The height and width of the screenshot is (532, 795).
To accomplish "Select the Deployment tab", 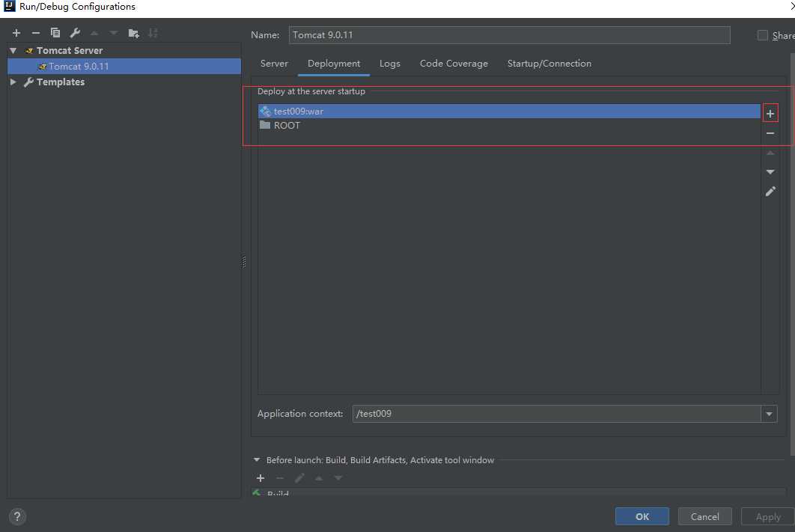I will pos(334,64).
